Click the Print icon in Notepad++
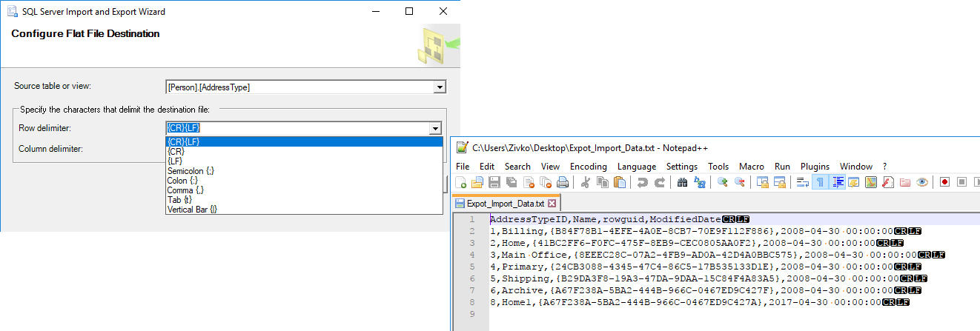 click(563, 182)
